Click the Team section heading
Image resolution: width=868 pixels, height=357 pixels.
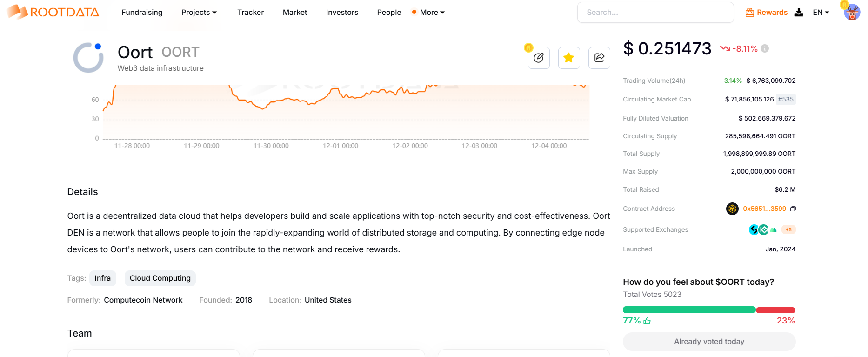80,333
